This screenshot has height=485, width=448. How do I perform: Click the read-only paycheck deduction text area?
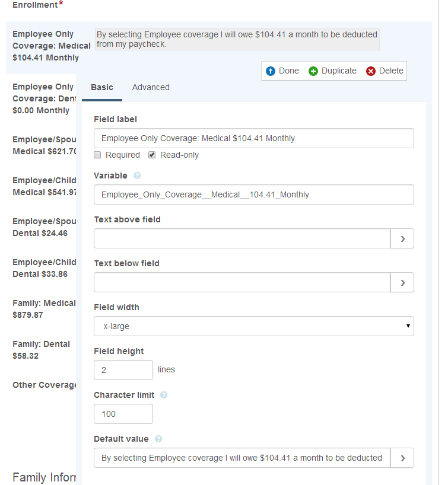click(237, 39)
